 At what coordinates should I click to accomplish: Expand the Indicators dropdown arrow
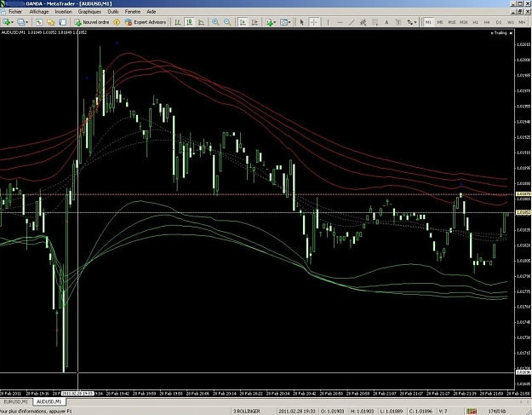pyautogui.click(x=275, y=22)
